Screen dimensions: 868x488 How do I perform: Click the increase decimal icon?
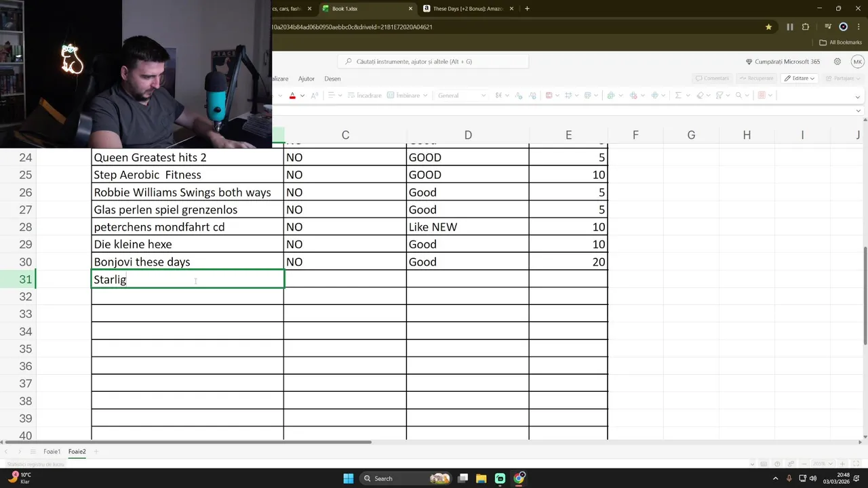point(533,96)
